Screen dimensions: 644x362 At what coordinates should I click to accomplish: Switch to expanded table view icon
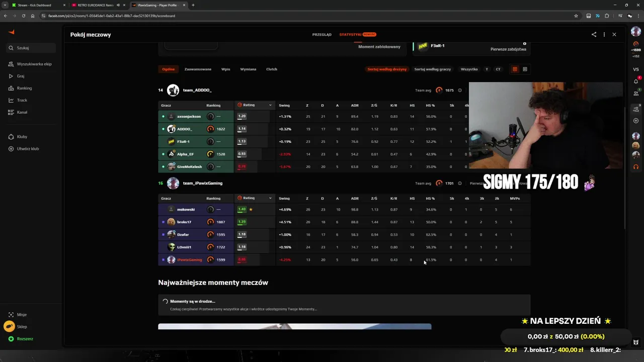coord(525,69)
